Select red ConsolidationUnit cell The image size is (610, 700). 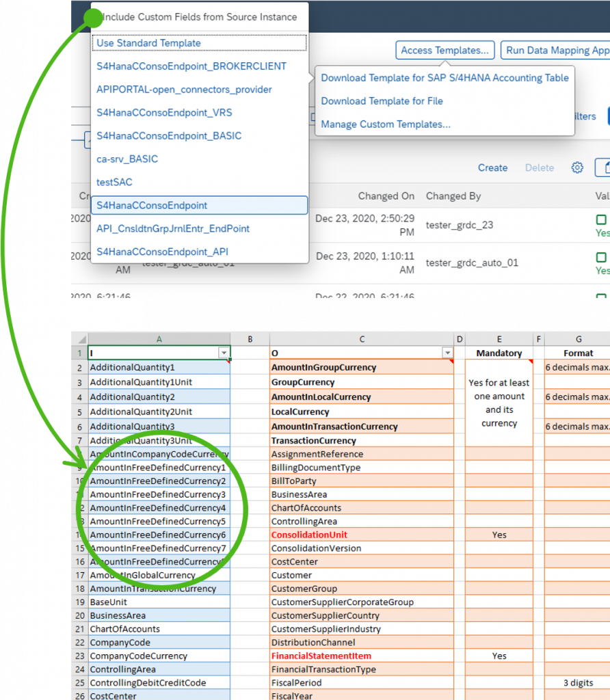click(x=362, y=535)
